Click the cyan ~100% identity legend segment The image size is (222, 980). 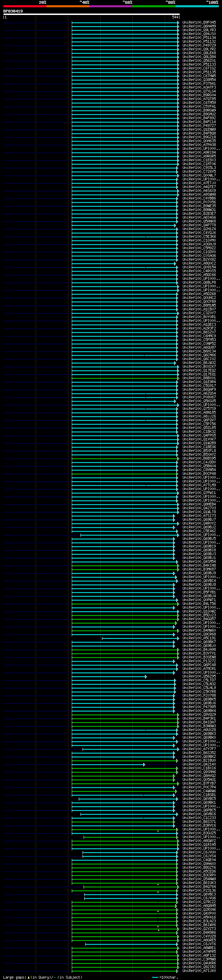pyautogui.click(x=197, y=6)
